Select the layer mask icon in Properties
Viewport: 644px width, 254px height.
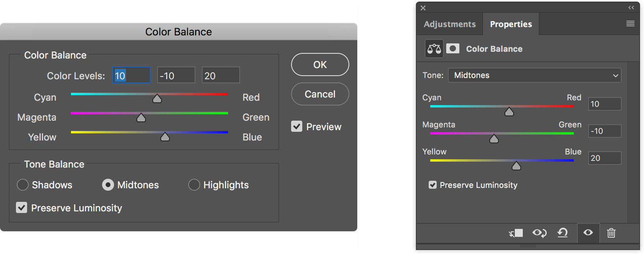pyautogui.click(x=453, y=49)
